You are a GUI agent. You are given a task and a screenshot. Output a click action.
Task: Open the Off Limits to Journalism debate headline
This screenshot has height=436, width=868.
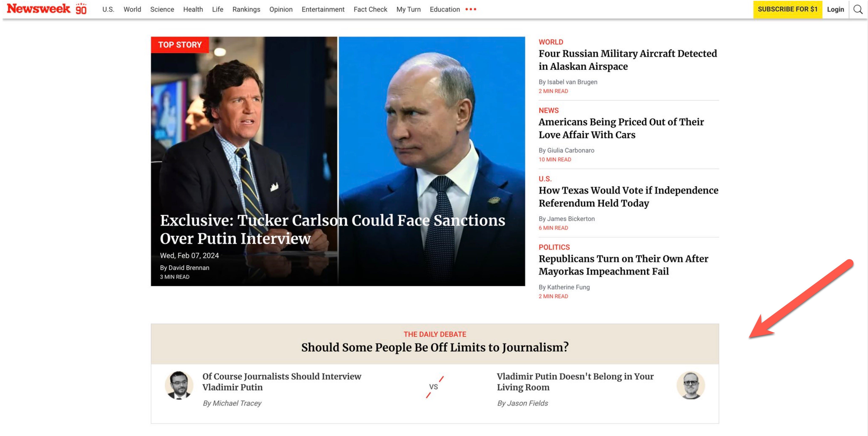pyautogui.click(x=435, y=347)
